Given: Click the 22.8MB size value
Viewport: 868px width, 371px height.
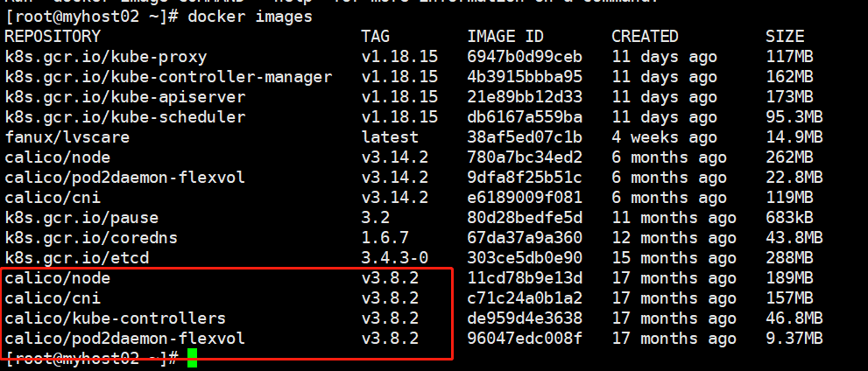Looking at the screenshot, I should pos(794,178).
